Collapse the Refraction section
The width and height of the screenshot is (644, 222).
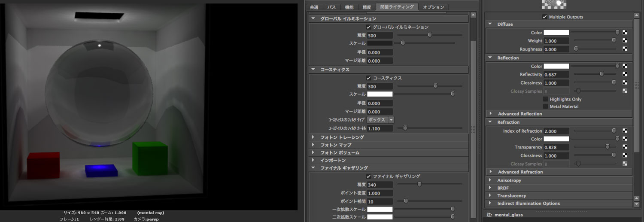[490, 122]
